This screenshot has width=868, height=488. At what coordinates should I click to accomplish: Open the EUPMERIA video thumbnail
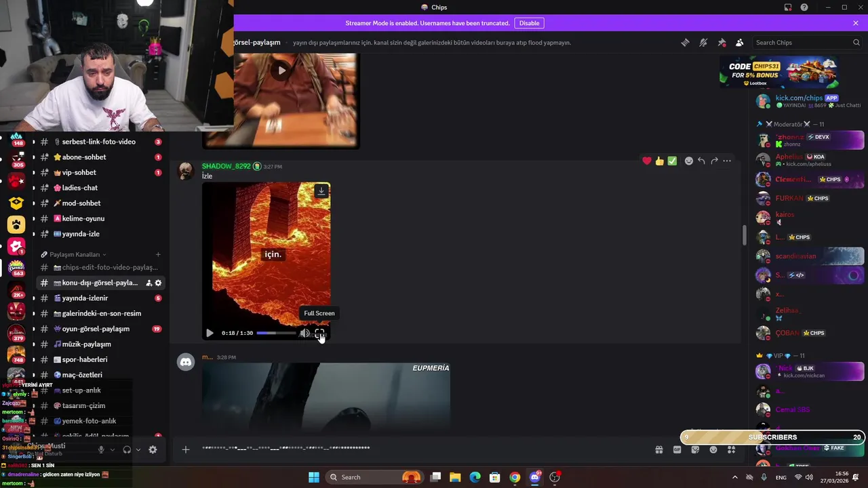(326, 397)
